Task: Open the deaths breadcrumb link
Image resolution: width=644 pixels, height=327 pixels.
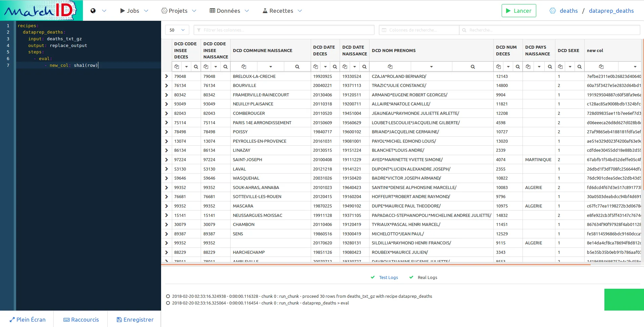Action: tap(568, 10)
